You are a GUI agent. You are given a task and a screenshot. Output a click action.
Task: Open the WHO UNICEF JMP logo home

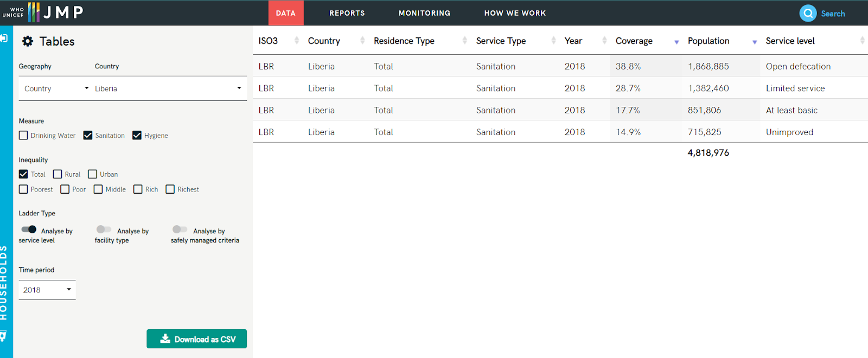click(43, 12)
